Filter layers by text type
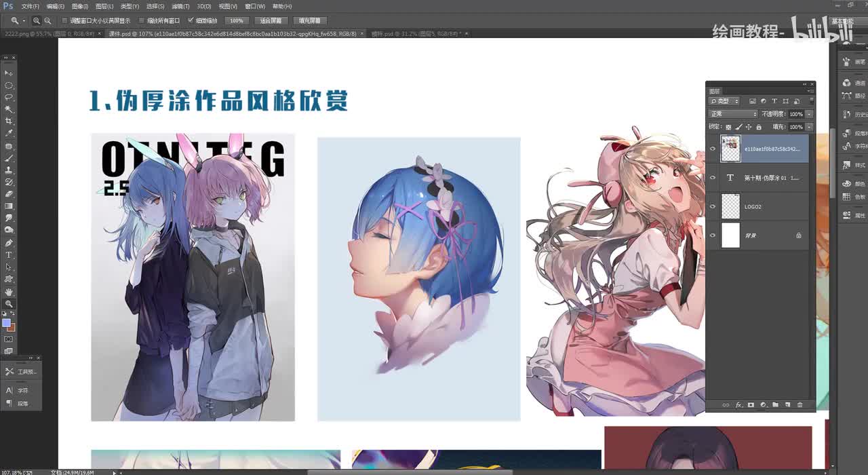868x475 pixels. 774,101
